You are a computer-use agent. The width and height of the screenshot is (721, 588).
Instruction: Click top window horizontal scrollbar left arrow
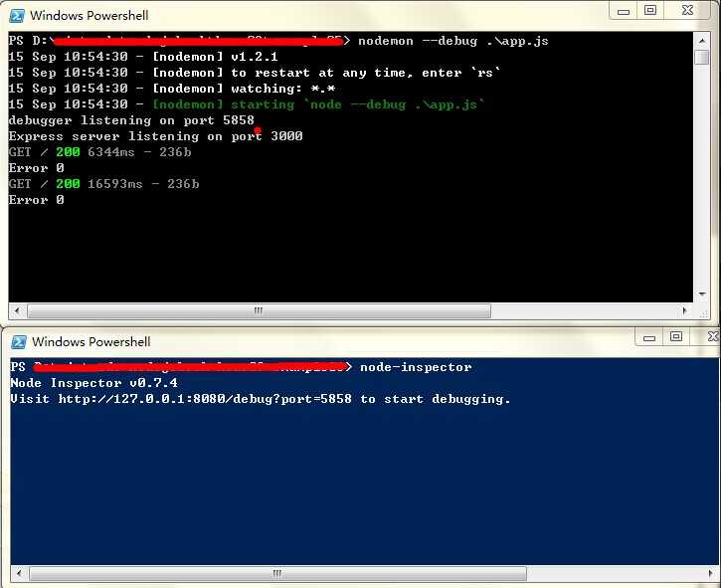pos(18,310)
